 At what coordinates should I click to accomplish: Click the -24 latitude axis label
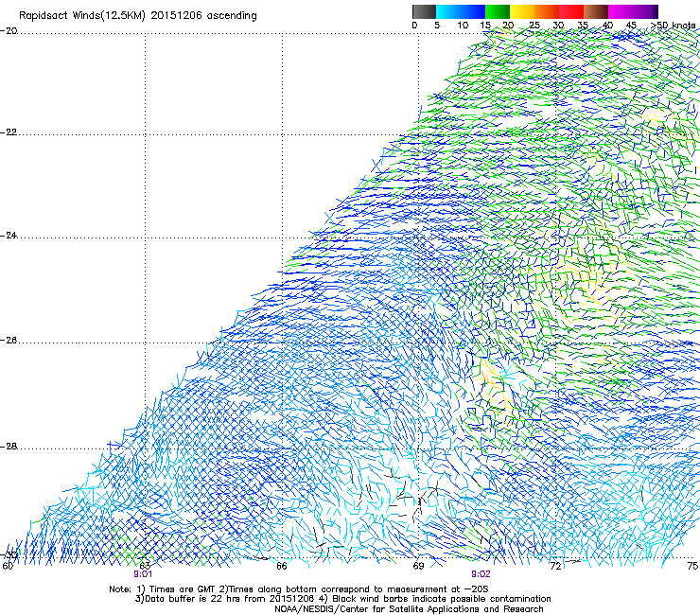point(9,235)
